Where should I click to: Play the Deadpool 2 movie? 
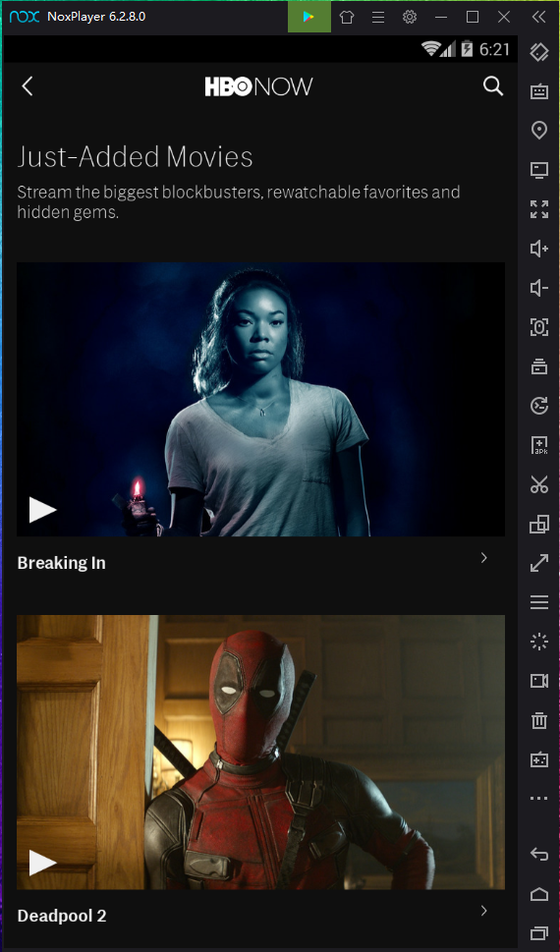click(42, 863)
